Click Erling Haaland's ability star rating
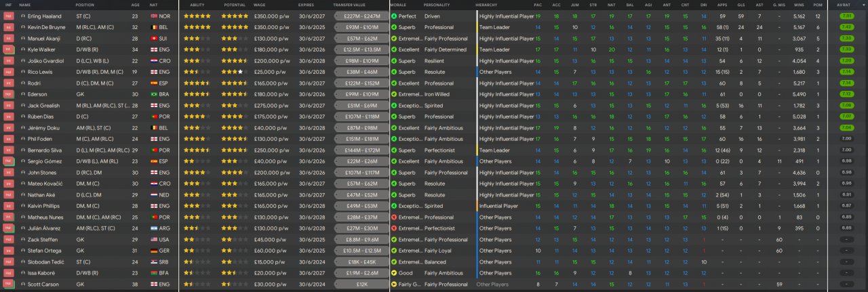This screenshot has height=292, width=868. point(197,16)
